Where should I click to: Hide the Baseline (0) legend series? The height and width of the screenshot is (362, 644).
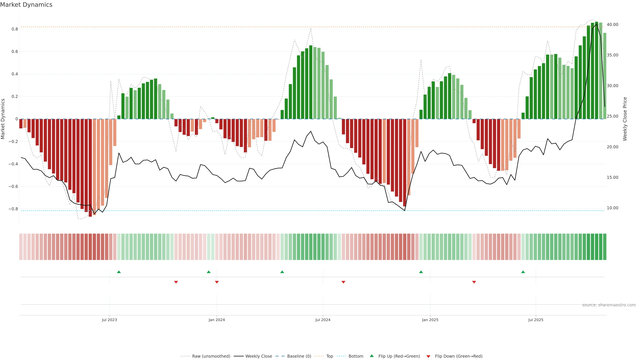coord(299,356)
